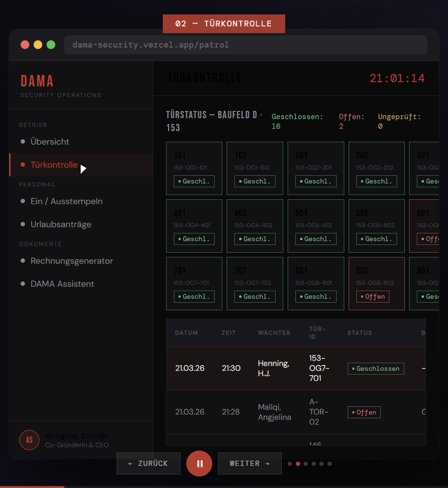Click door ID 153-OG7-701 in the log
Viewport: 448px width, 488px height.
[319, 368]
